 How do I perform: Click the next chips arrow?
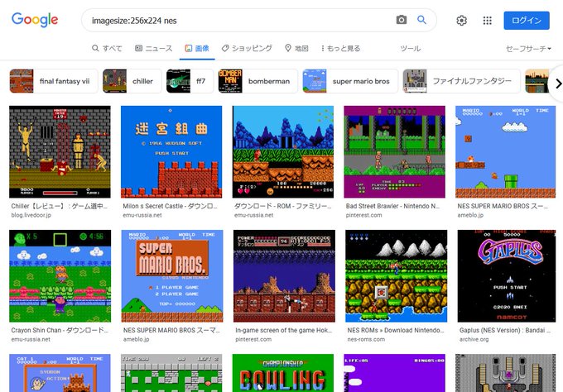point(557,84)
